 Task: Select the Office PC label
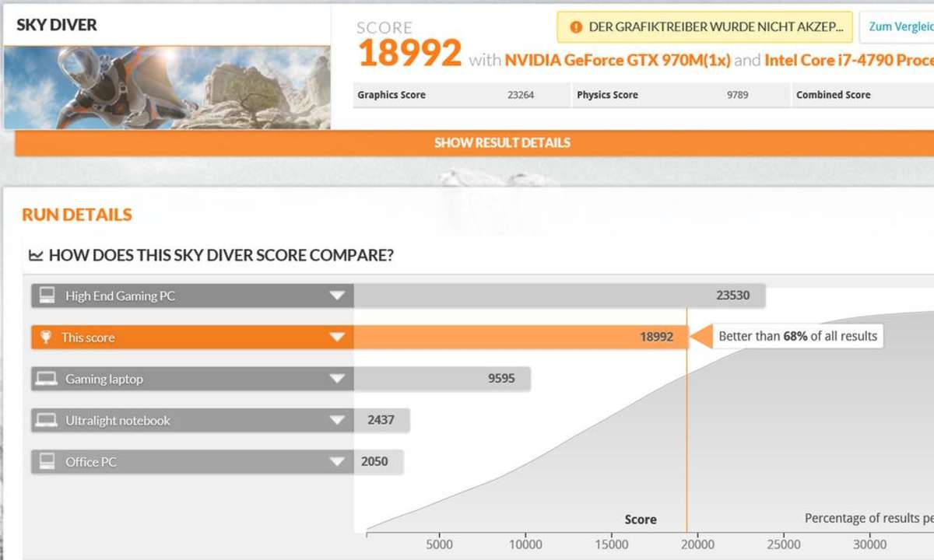[91, 461]
